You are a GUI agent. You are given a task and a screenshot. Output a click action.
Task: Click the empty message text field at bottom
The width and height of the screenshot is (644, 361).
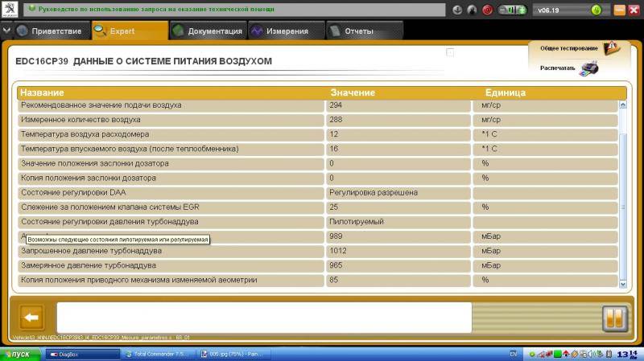[x=264, y=317]
